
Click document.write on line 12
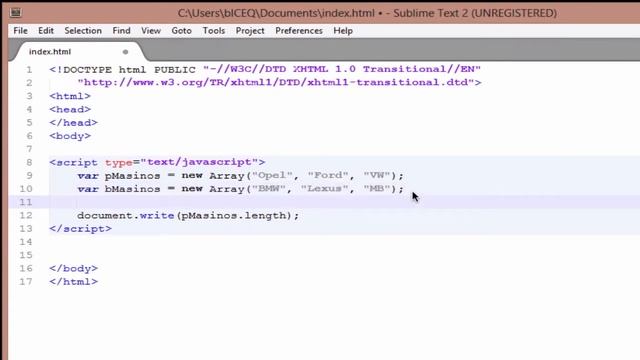click(126, 216)
